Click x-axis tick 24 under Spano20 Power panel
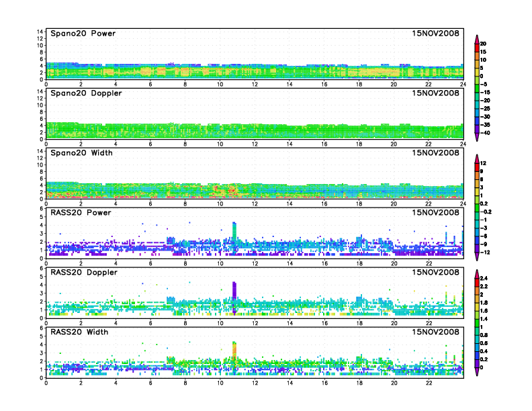This screenshot has width=532, height=411. click(463, 84)
